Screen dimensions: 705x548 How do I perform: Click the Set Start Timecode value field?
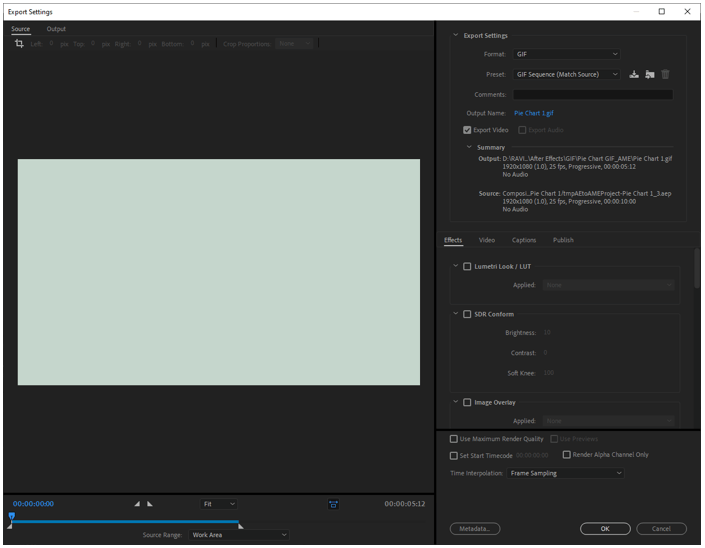coord(532,455)
